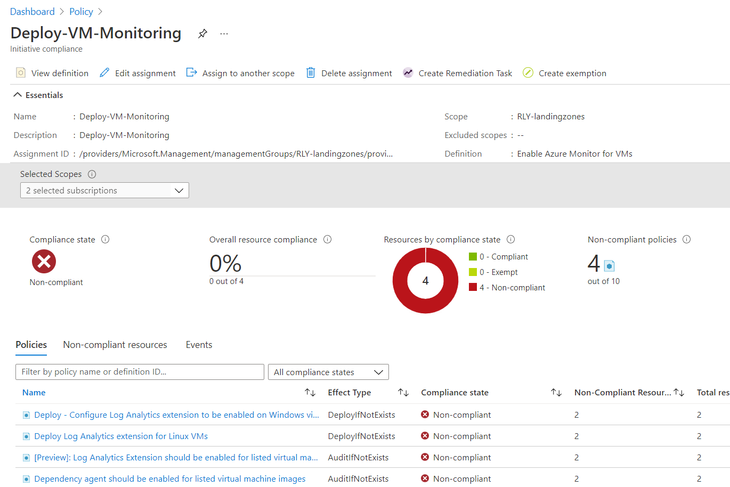The height and width of the screenshot is (487, 730).
Task: Click the red Non-compliant state icon
Action: point(44,261)
